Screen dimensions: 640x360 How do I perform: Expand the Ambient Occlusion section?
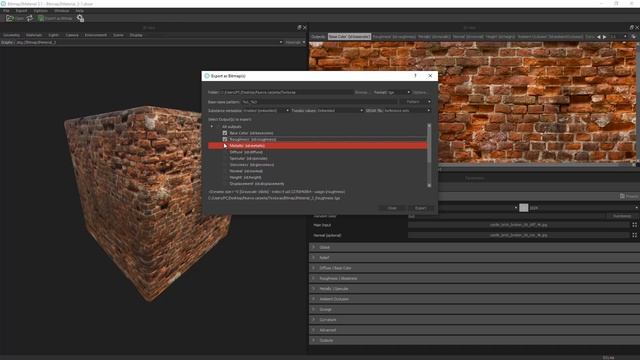(474, 299)
